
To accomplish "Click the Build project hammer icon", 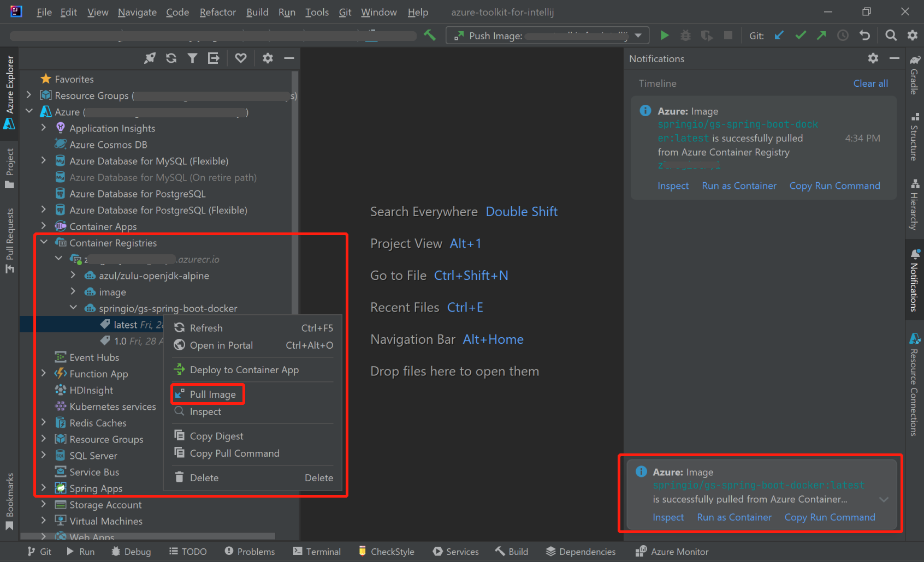I will coord(430,35).
